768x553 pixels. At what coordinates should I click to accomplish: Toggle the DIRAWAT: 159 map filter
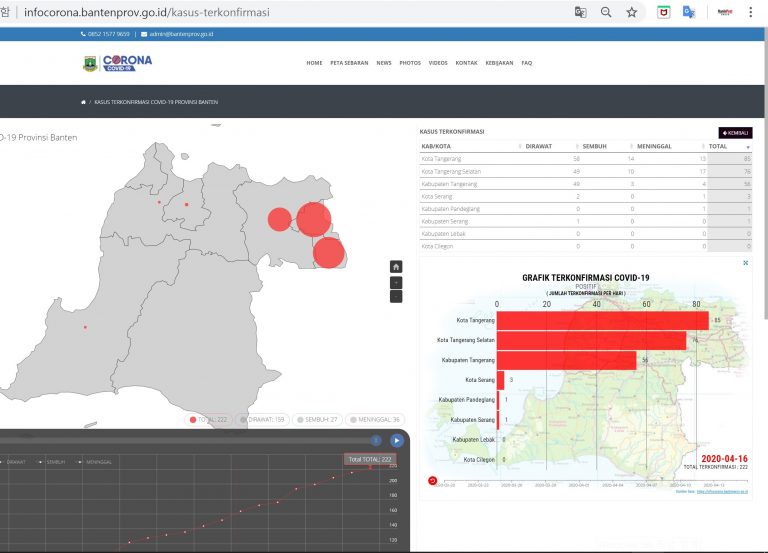pyautogui.click(x=262, y=420)
